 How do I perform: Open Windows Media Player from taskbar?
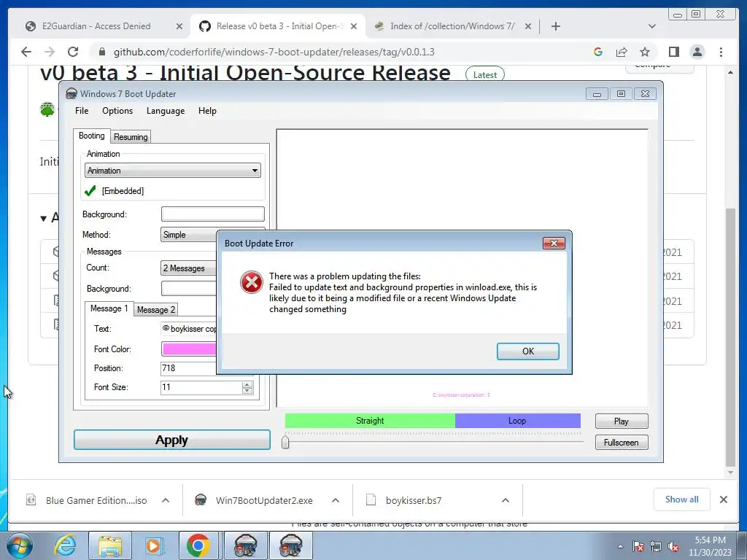153,545
